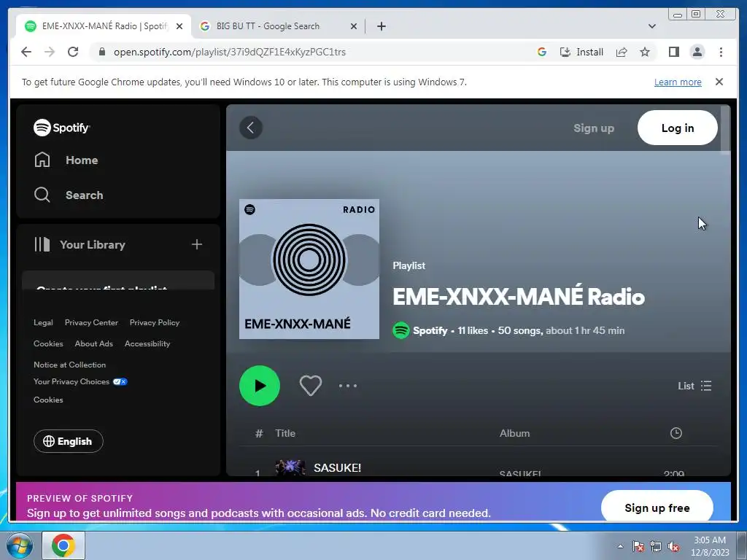Screen dimensions: 747x560
Task: Open Chrome profile avatar
Action: coord(697,52)
